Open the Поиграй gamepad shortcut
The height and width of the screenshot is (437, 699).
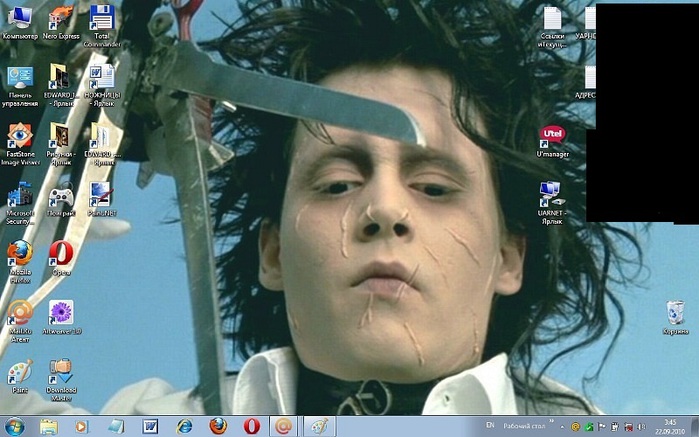coord(61,201)
